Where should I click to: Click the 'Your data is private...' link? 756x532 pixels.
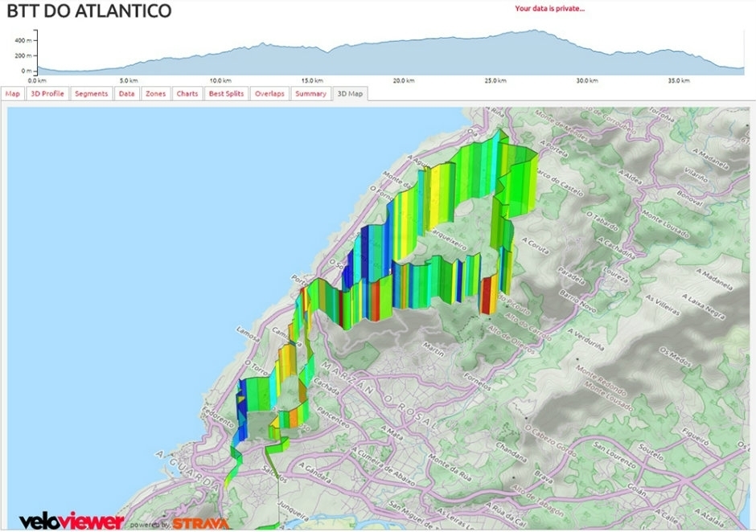(x=549, y=10)
